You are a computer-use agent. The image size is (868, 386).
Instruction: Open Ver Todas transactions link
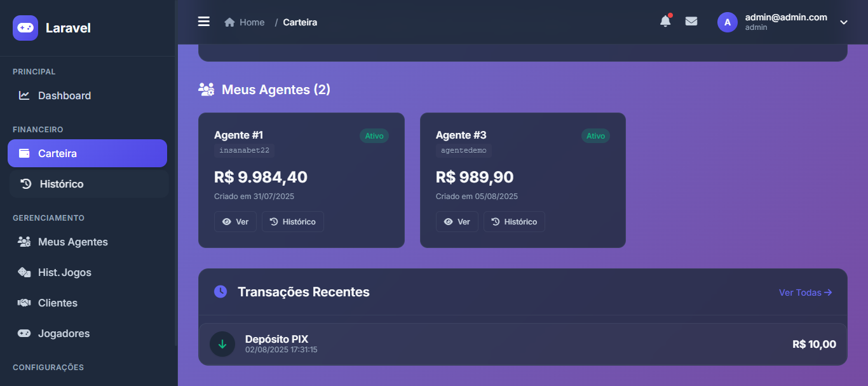point(804,292)
